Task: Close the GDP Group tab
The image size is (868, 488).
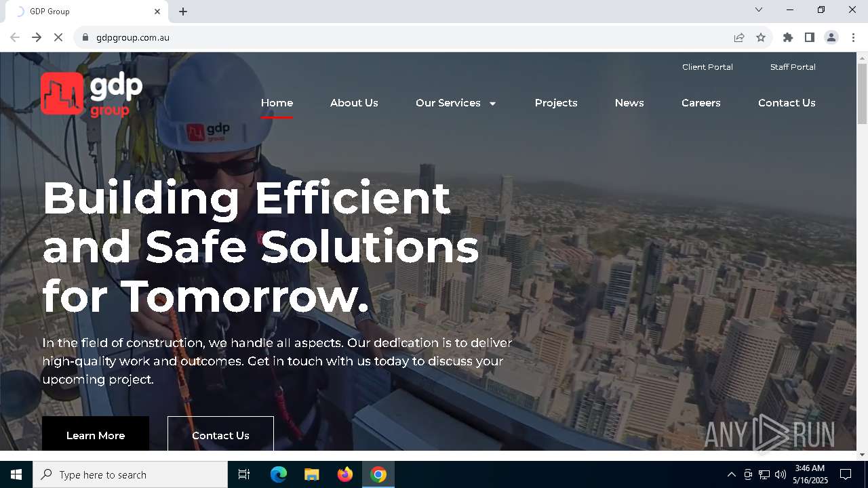Action: pos(157,12)
